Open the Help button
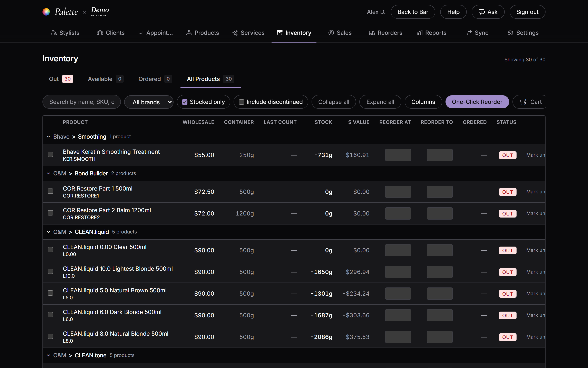Viewport: 588px width, 368px height. 453,12
